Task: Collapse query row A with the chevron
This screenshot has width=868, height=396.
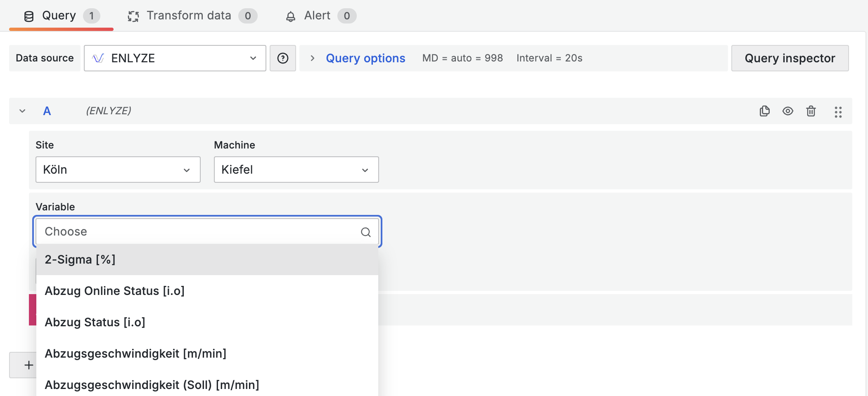Action: tap(23, 111)
